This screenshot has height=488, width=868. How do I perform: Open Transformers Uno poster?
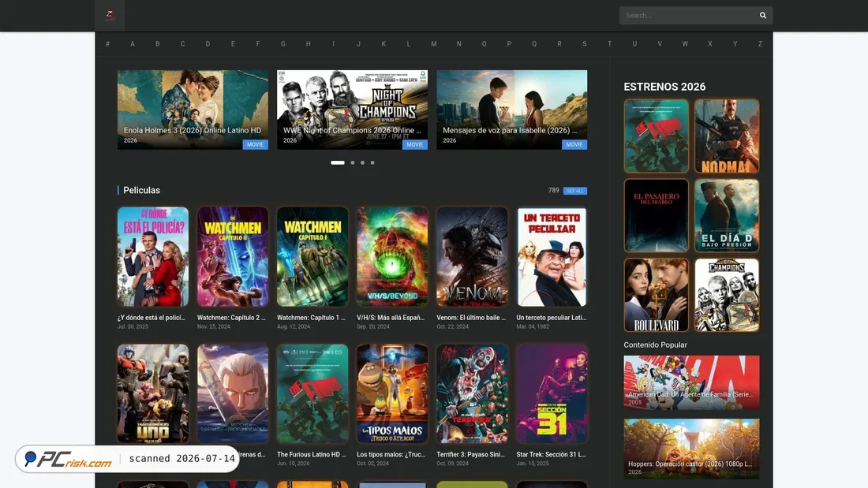tap(153, 393)
